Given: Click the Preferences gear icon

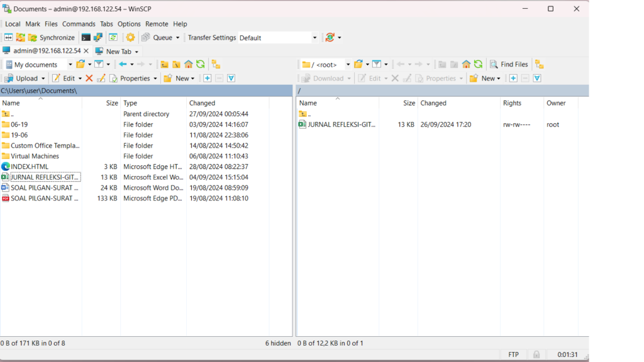Looking at the screenshot, I should [130, 38].
